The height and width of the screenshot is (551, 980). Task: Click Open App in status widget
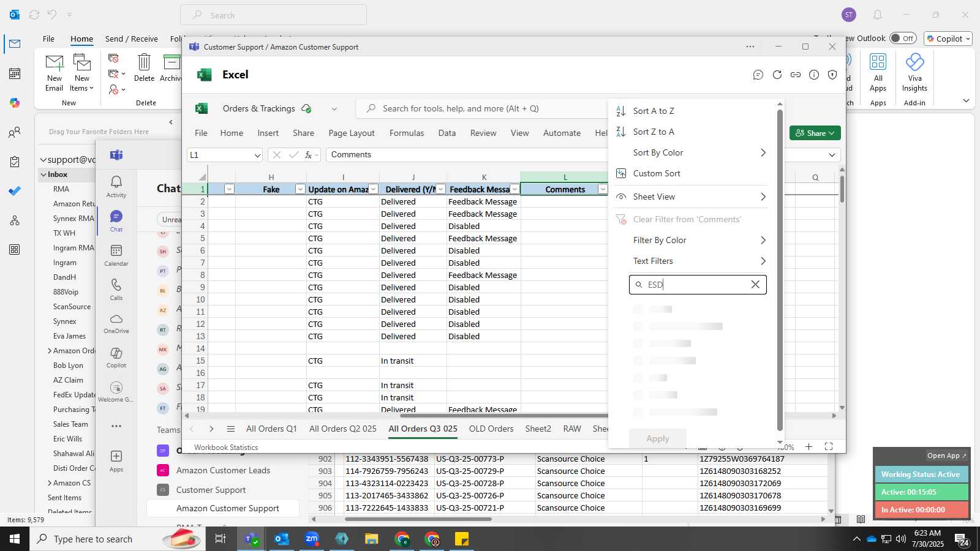click(946, 455)
